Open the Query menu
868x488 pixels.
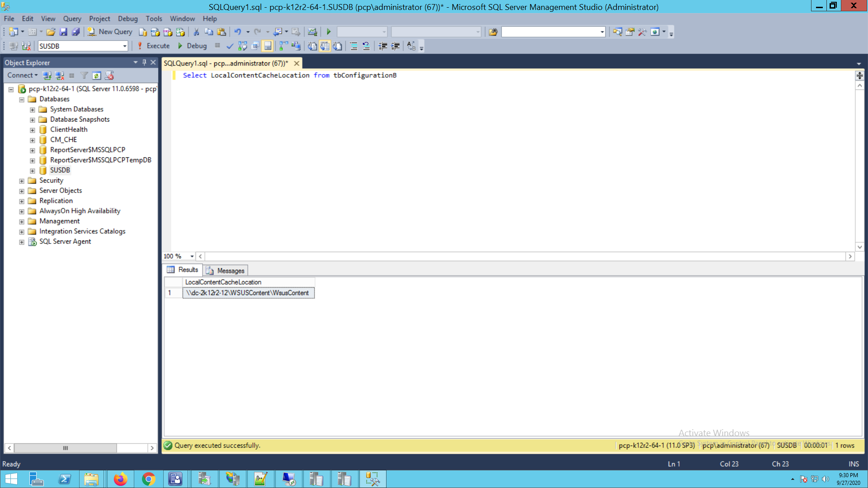pos(72,19)
